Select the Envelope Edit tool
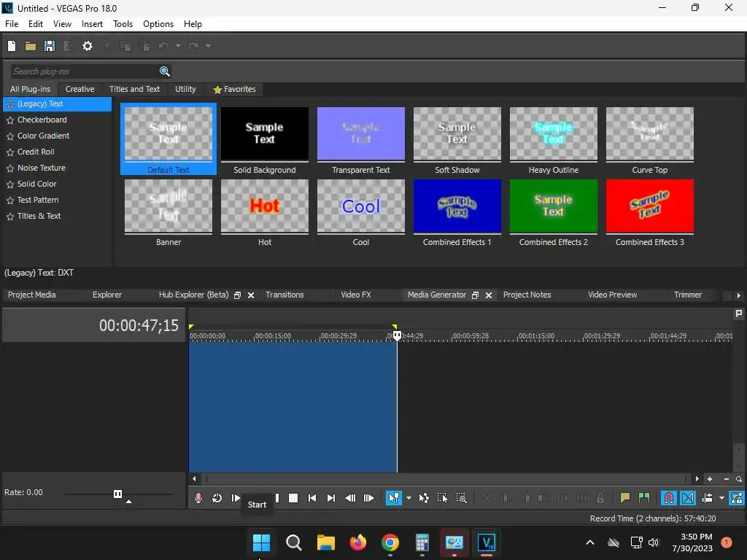The image size is (747, 560). coord(424,498)
